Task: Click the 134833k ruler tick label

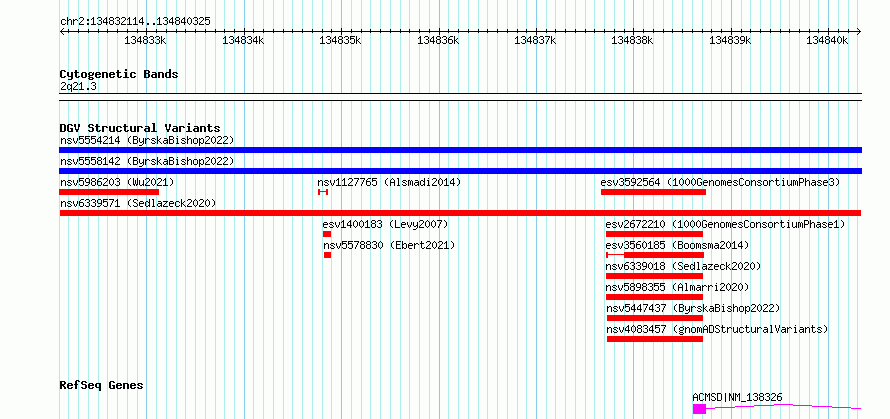Action: [x=145, y=41]
